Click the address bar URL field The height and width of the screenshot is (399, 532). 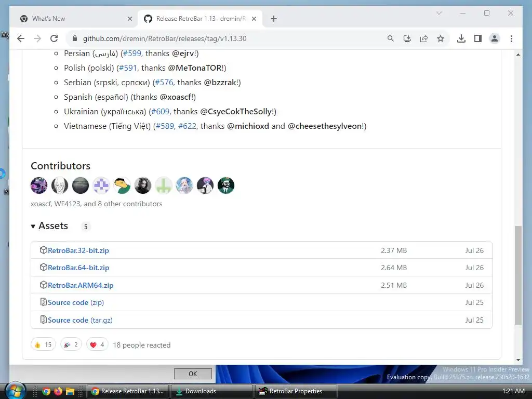click(231, 38)
